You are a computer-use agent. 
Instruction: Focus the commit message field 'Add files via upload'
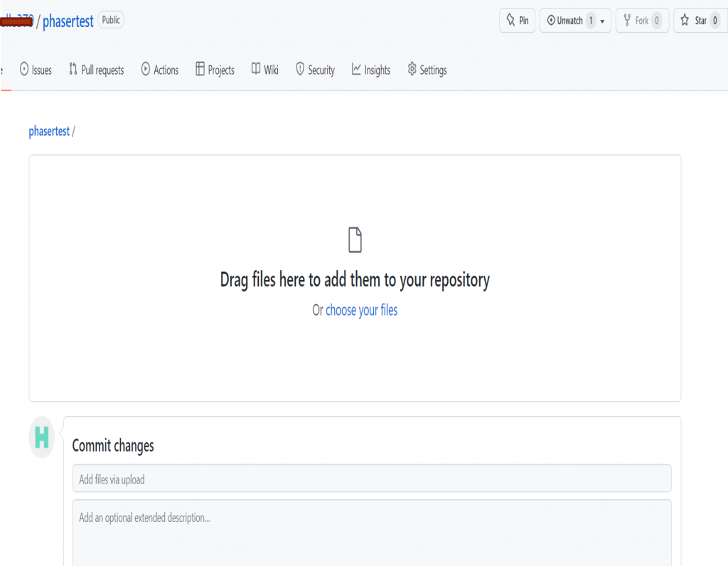point(372,479)
